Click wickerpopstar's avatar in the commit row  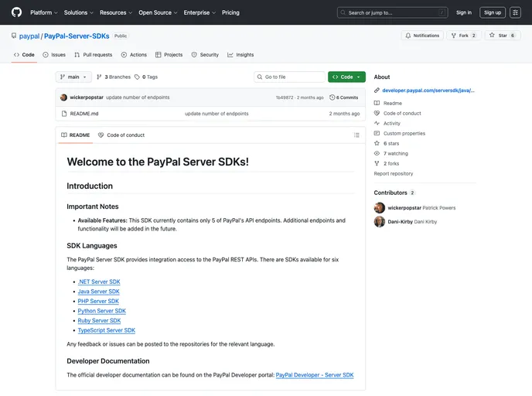click(x=63, y=97)
